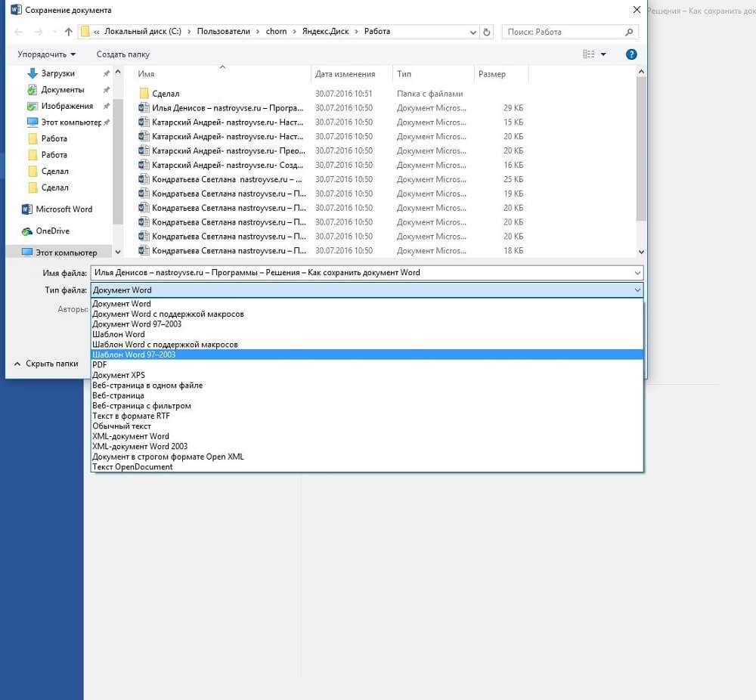This screenshot has width=756, height=700.
Task: Click the up-one-level arrow icon
Action: [69, 33]
